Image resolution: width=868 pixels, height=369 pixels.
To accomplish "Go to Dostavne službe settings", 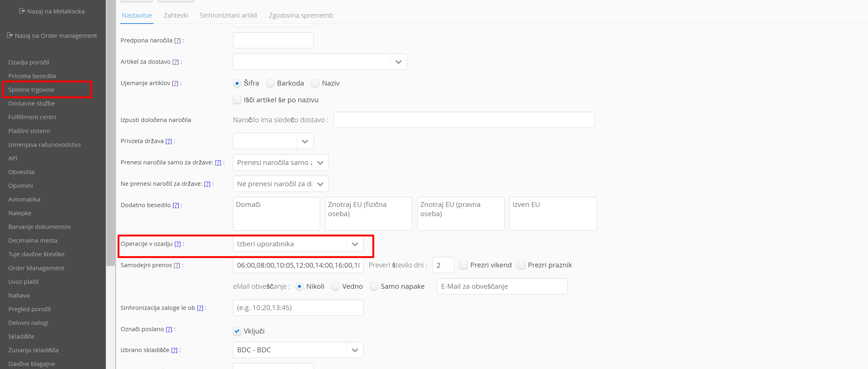I will click(32, 103).
